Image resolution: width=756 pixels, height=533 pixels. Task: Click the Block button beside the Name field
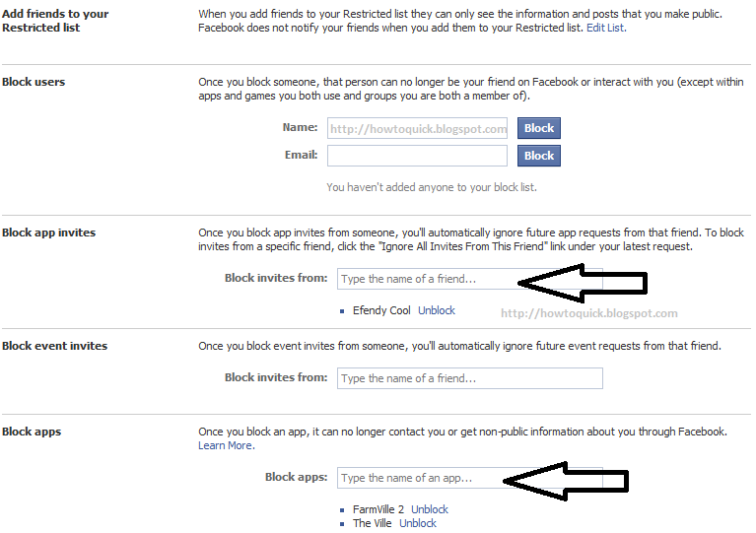[x=539, y=128]
